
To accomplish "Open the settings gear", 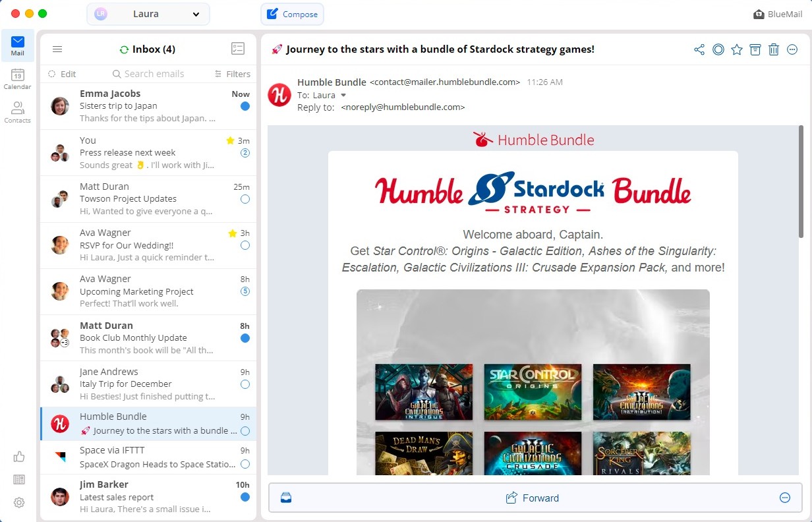I will (19, 503).
